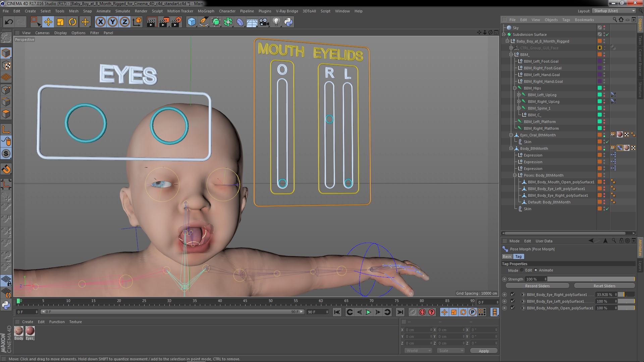Toggle Autokeying button
Screen dimensions: 644x362
422,312
